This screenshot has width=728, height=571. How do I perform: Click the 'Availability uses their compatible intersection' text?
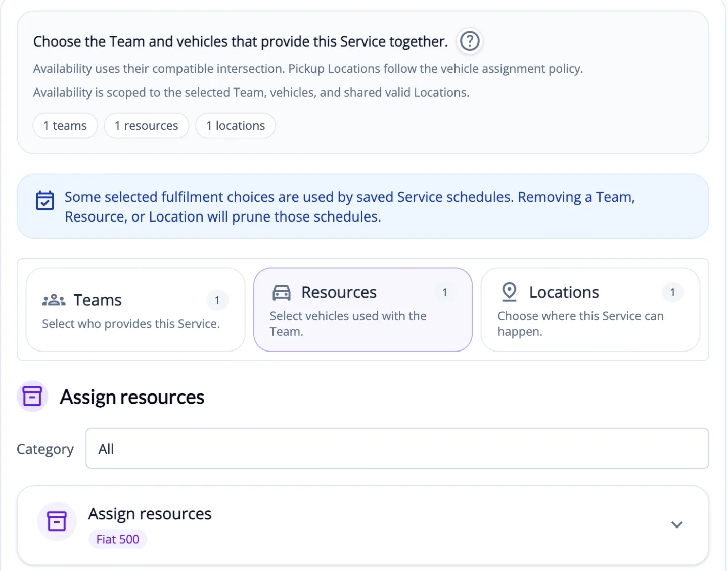coord(308,69)
